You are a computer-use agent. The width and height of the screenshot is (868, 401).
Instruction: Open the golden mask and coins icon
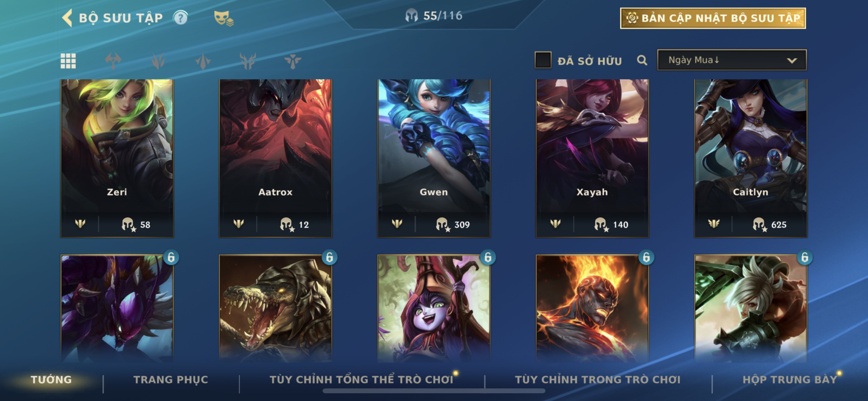point(224,18)
